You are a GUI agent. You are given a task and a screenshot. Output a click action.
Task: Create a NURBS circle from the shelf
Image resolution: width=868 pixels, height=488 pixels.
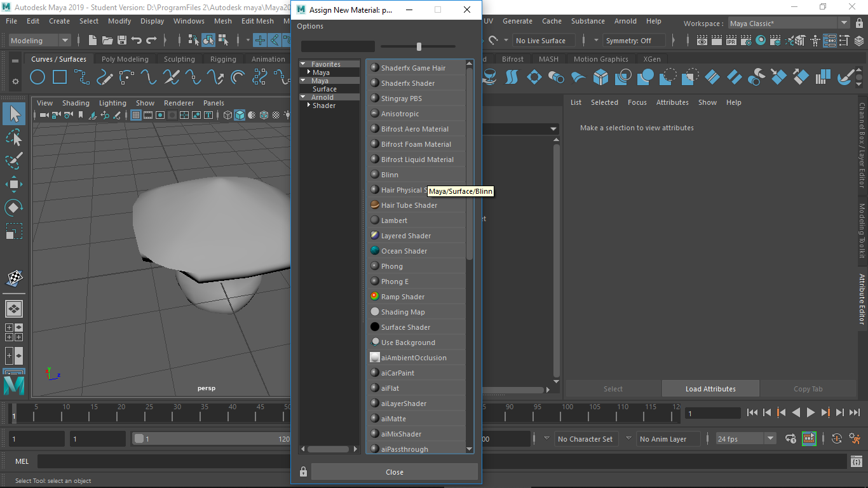pos(37,78)
